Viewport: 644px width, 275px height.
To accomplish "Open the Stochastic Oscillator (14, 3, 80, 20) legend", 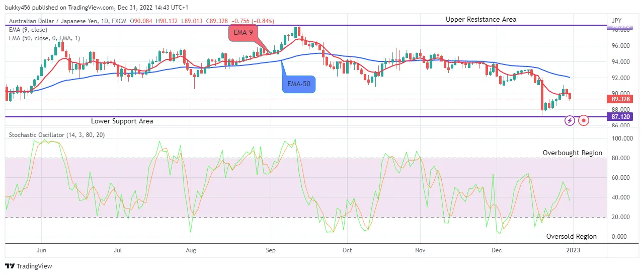I will point(55,135).
